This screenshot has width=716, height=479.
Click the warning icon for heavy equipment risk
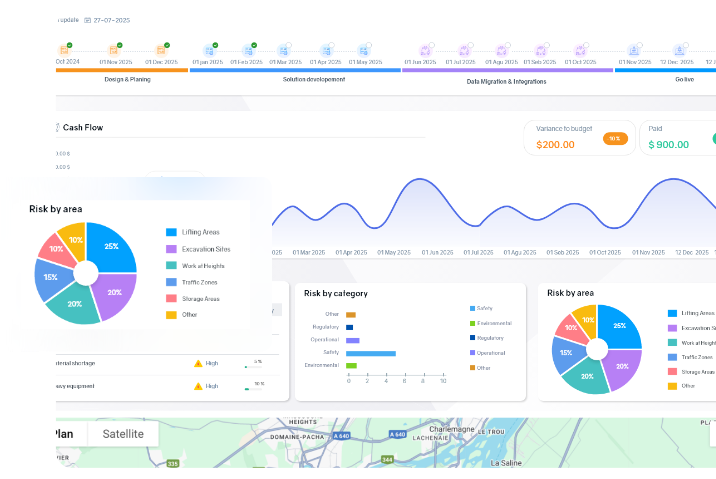198,384
